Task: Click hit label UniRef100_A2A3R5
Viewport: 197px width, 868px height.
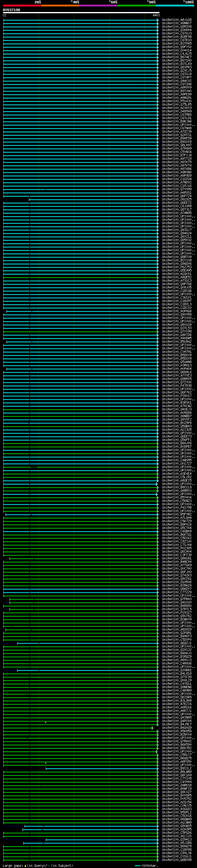Action: tap(177, 830)
